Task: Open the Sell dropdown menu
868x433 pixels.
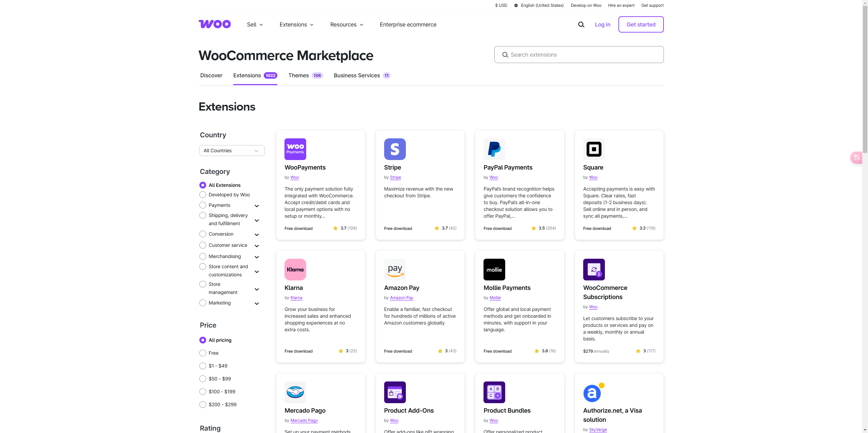Action: pos(255,24)
